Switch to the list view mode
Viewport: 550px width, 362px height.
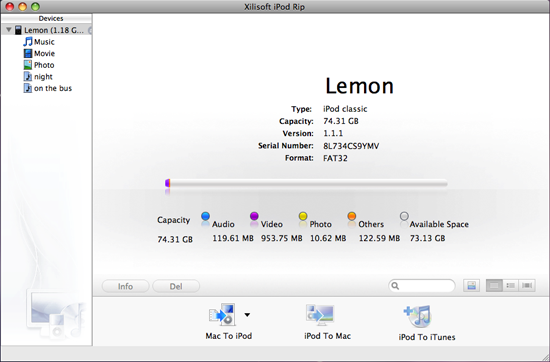point(510,286)
